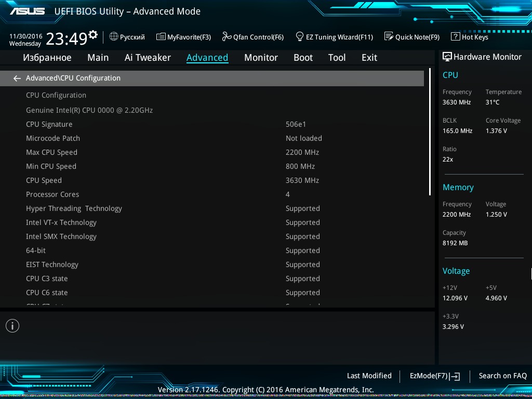
Task: Click the 11/30/2016 date text
Action: 26,36
